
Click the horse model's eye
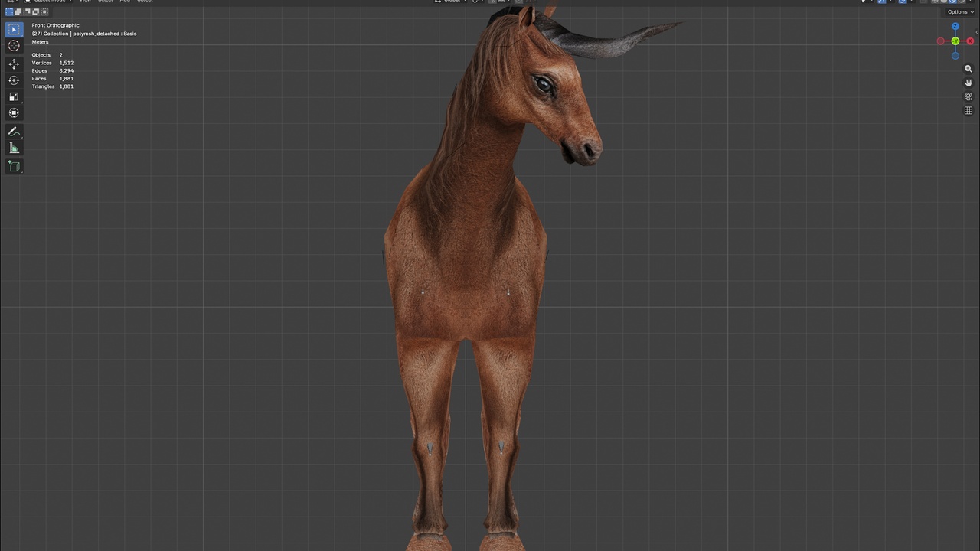click(x=543, y=84)
